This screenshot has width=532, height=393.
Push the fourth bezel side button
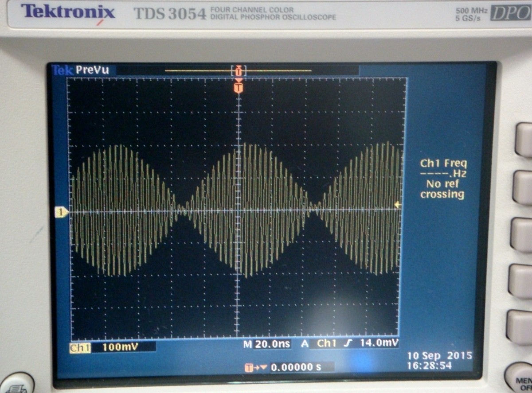(520, 281)
